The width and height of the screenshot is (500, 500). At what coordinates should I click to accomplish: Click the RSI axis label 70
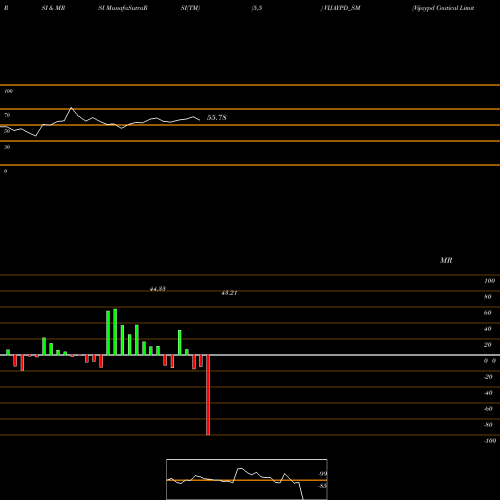click(x=7, y=115)
